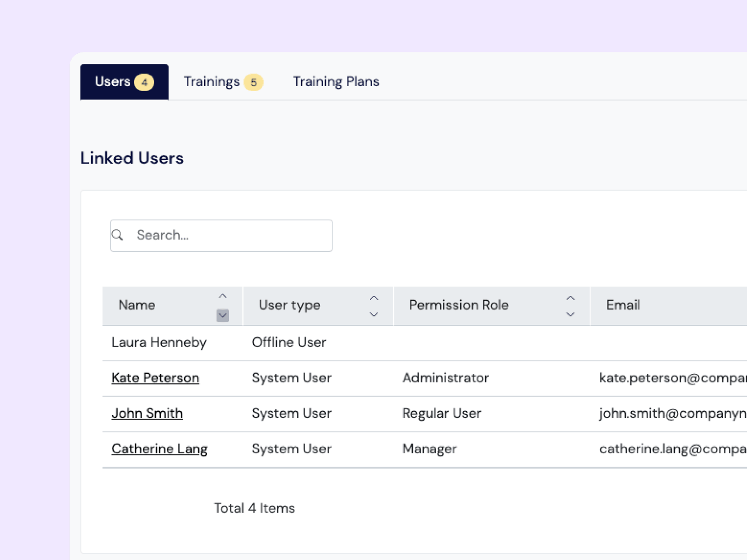Viewport: 747px width, 560px height.
Task: Switch to the Trainings tab
Action: 212,81
